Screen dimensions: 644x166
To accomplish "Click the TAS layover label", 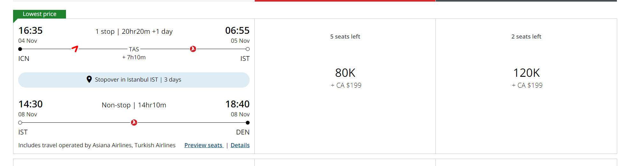I will [134, 49].
